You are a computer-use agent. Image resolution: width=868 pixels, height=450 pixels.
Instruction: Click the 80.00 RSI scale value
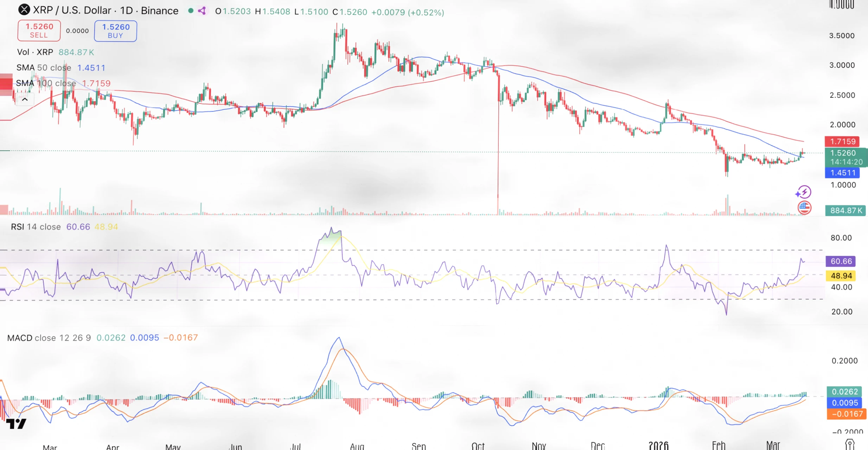coord(841,238)
